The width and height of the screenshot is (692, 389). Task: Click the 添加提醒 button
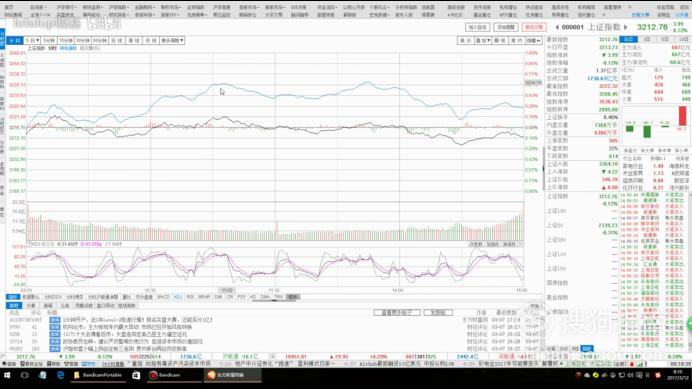(x=506, y=27)
